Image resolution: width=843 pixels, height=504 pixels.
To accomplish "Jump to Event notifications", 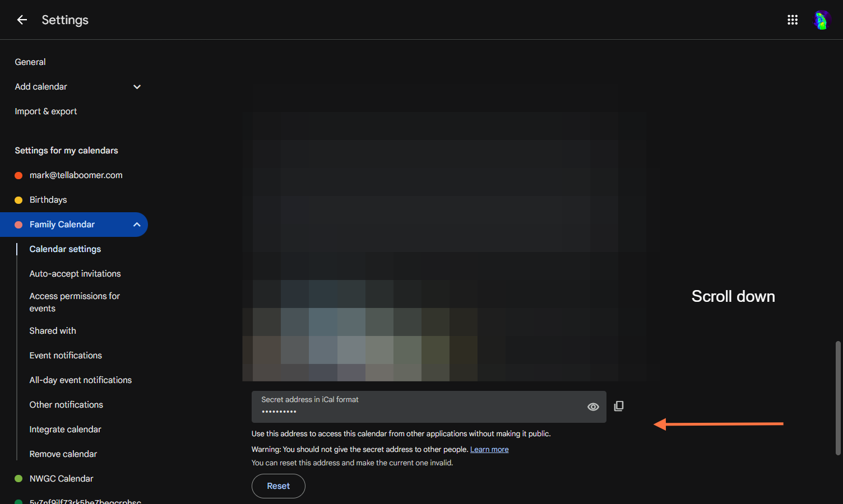I will pyautogui.click(x=66, y=356).
